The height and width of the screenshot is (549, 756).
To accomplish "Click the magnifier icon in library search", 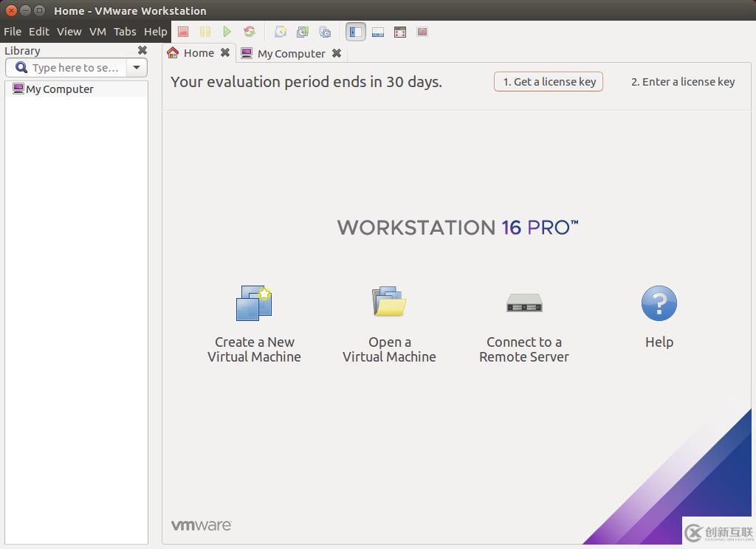I will tap(21, 67).
